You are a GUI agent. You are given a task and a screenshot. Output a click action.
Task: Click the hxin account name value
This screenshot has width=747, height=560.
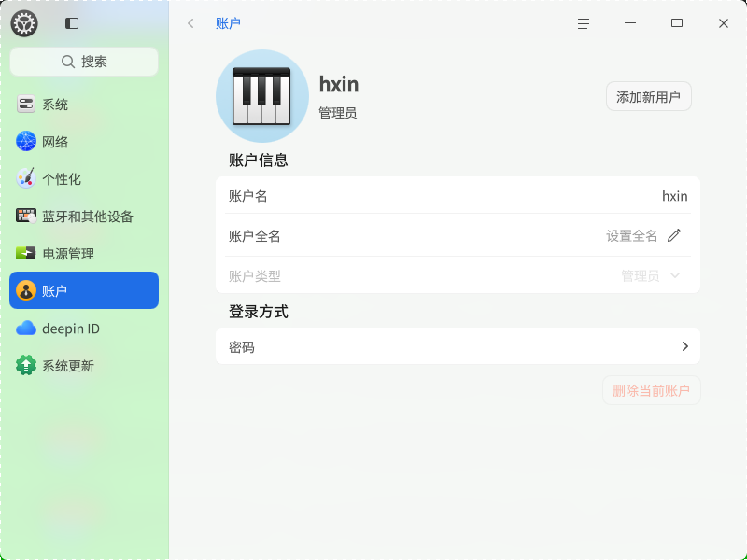click(674, 196)
